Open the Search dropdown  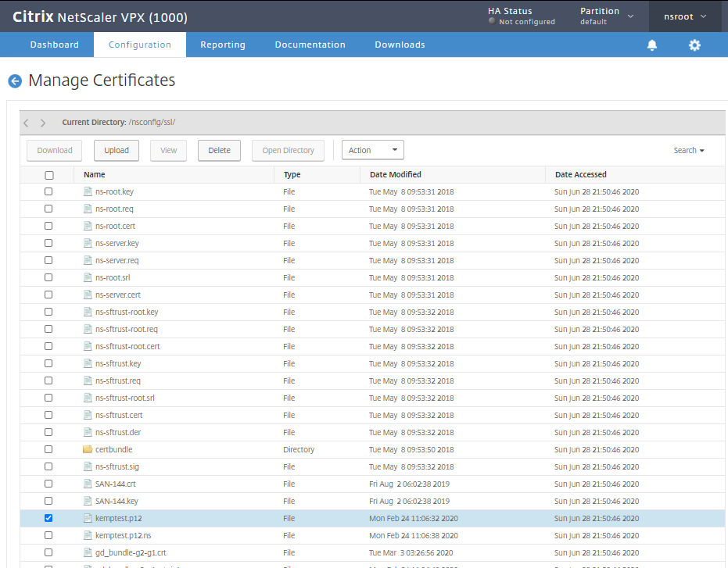(689, 150)
